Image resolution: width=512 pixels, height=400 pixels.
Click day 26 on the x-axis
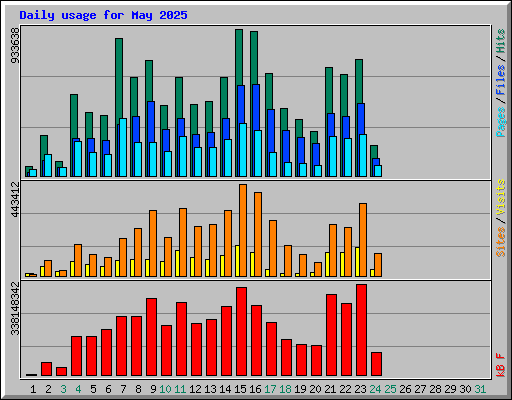pos(405,389)
